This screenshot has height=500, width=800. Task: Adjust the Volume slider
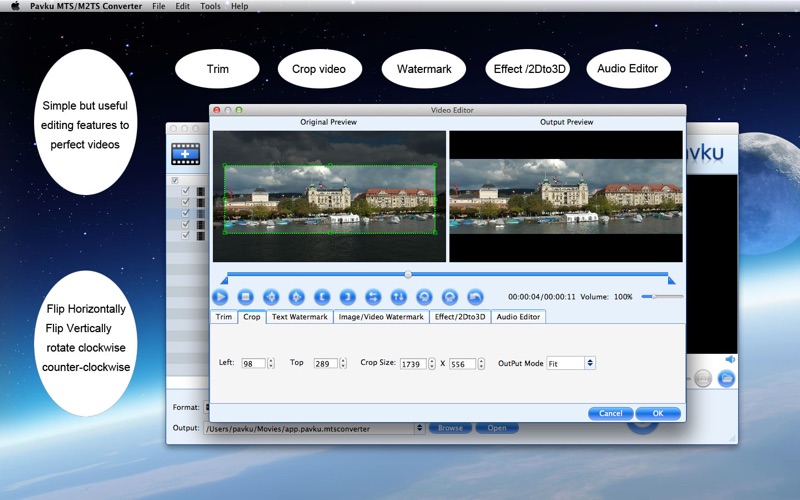click(662, 296)
